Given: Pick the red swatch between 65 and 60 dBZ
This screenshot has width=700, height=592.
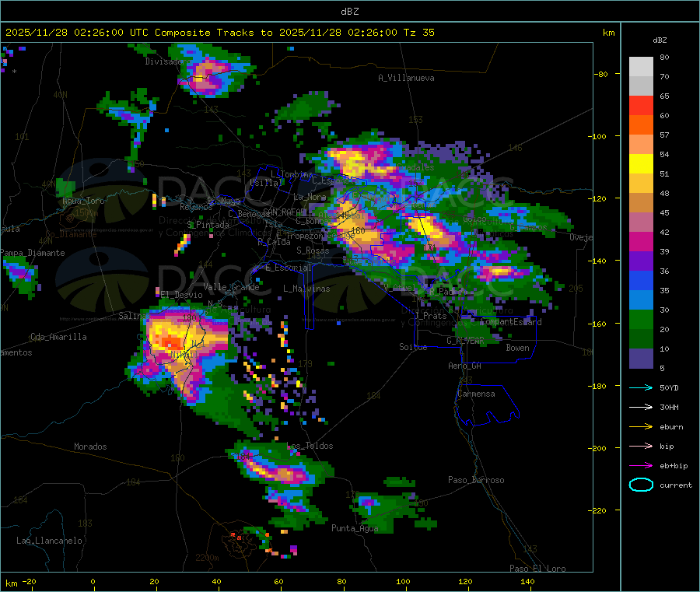Looking at the screenshot, I should click(641, 105).
